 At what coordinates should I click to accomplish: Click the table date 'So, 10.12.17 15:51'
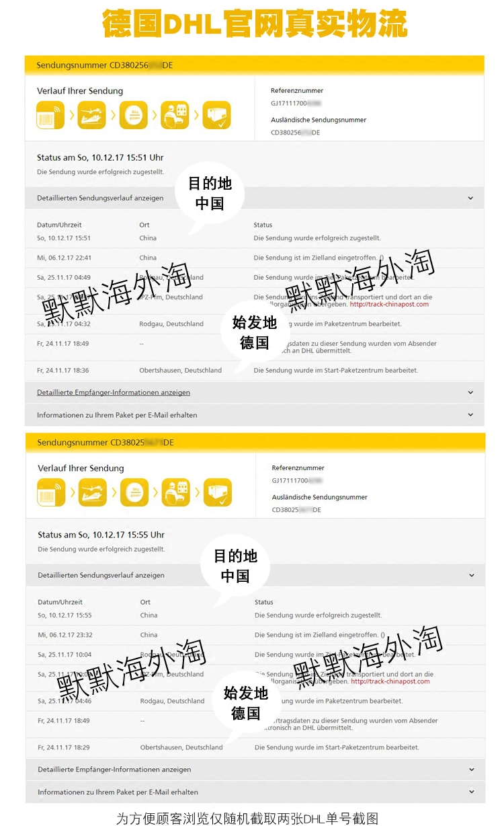(64, 238)
